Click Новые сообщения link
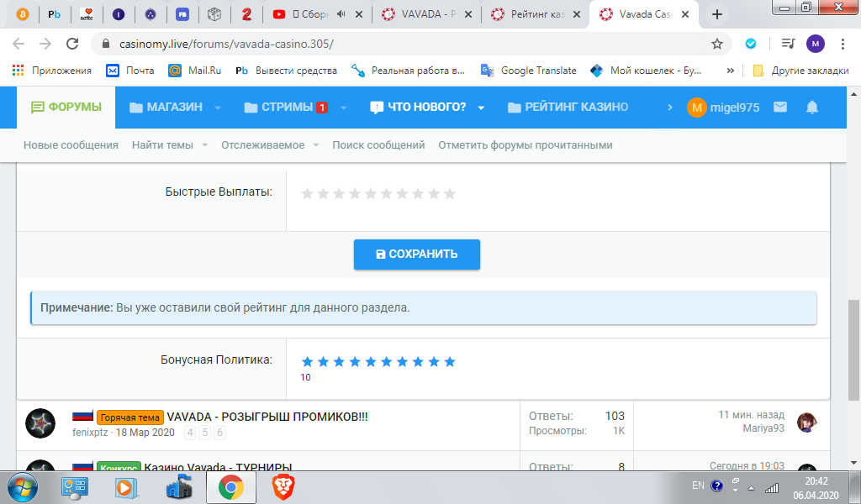The image size is (861, 504). (x=71, y=145)
